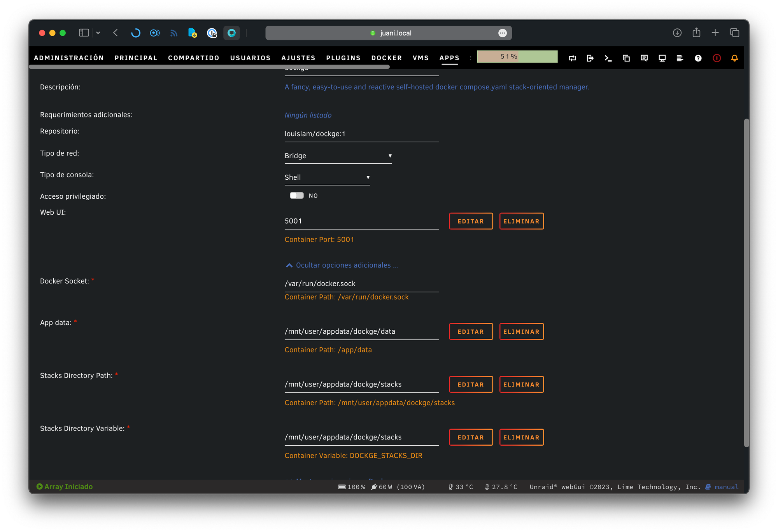
Task: Open the Tipo de consola Shell dropdown
Action: click(x=327, y=177)
